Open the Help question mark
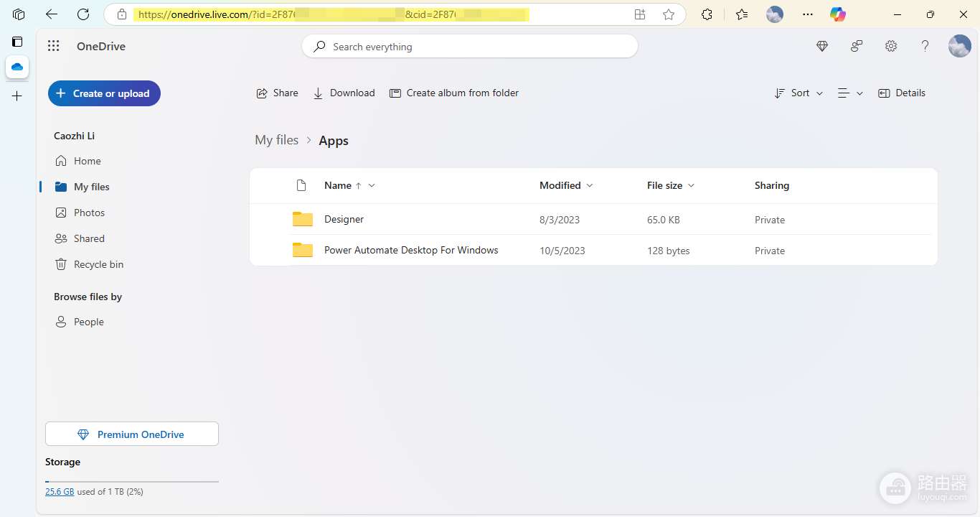The image size is (980, 517). pos(925,46)
